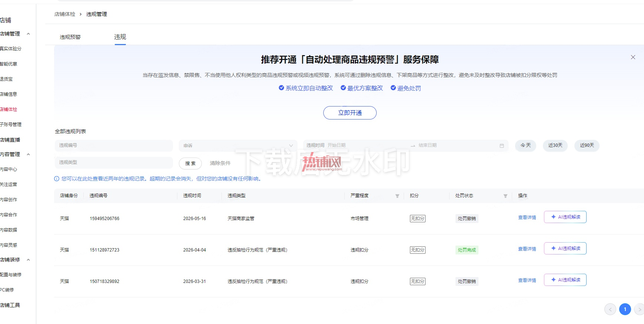Click info icon beside the two-year records notice
The image size is (644, 324).
tap(57, 179)
